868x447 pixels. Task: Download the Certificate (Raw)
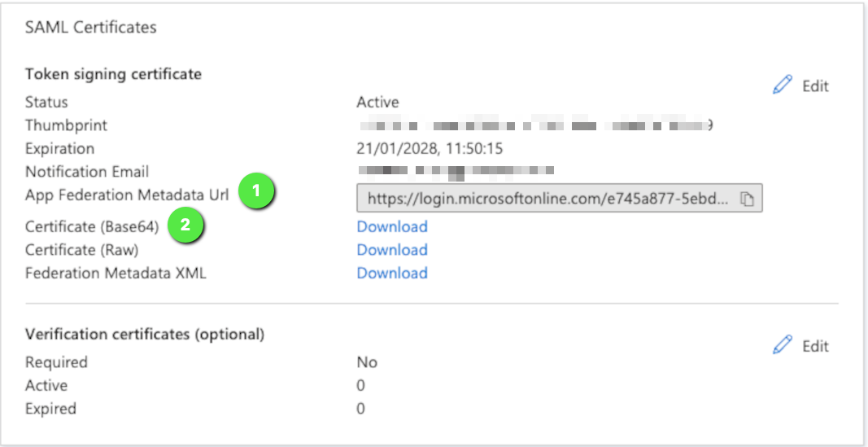pos(392,250)
